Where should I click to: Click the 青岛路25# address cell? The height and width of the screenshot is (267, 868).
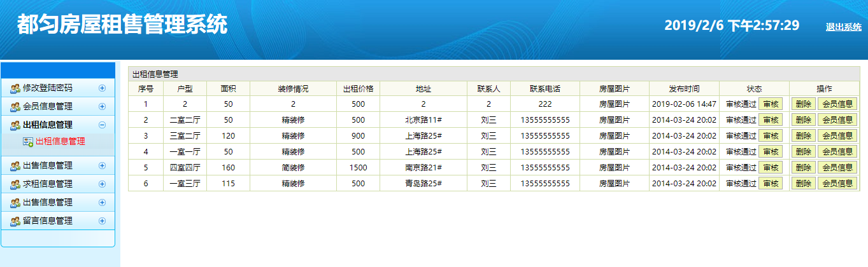tap(423, 183)
